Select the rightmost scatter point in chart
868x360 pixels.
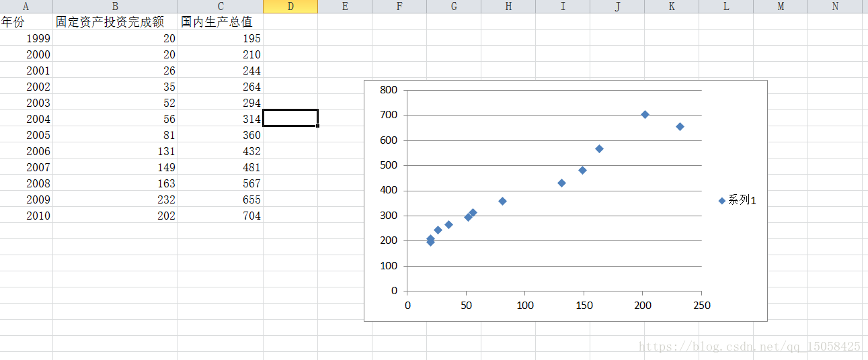(680, 126)
